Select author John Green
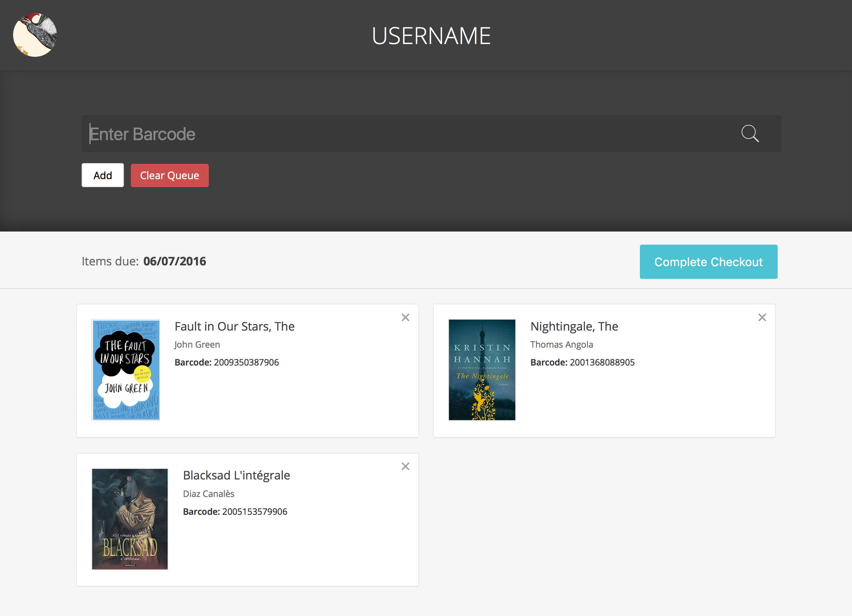 (197, 345)
